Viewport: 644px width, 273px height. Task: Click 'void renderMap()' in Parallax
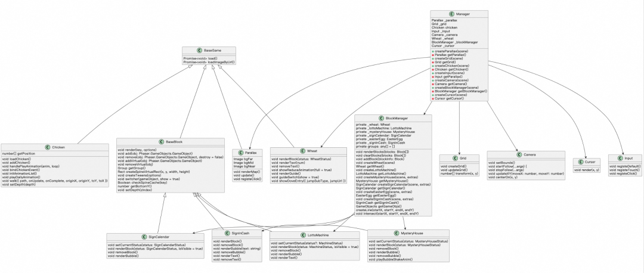(246, 172)
